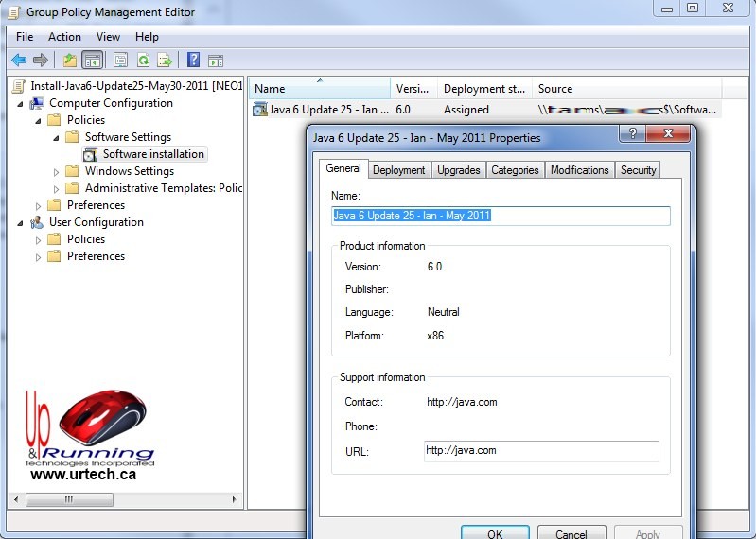Click the Cancel button

[571, 533]
